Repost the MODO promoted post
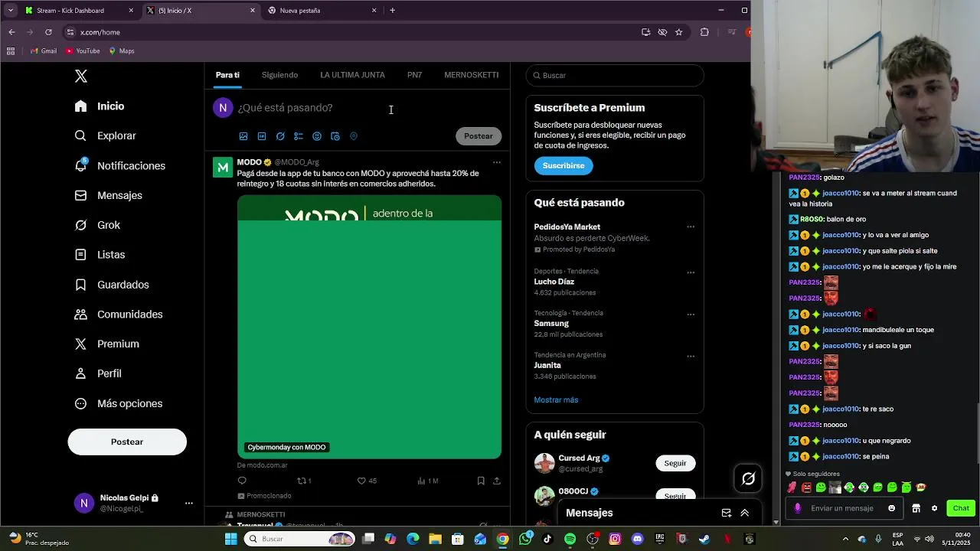980x551 pixels. 304,481
